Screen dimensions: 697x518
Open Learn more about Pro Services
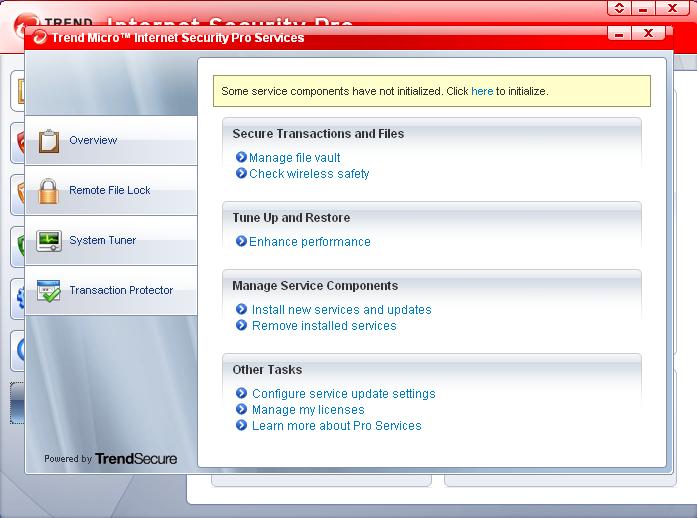click(x=336, y=426)
